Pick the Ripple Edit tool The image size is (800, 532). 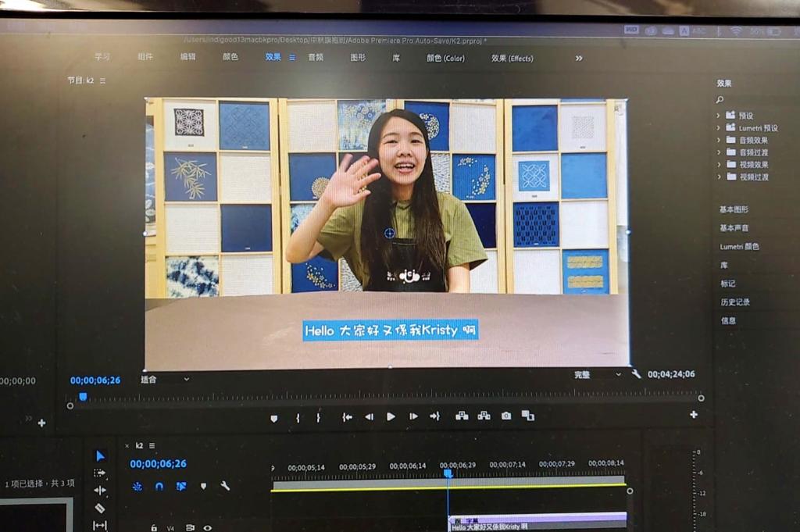[x=100, y=490]
